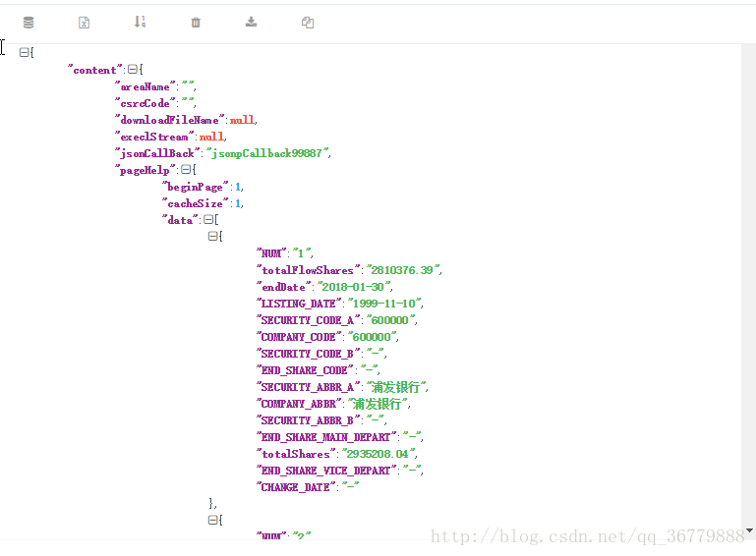Image resolution: width=756 pixels, height=556 pixels.
Task: Collapse the "content" node
Action: [x=133, y=70]
